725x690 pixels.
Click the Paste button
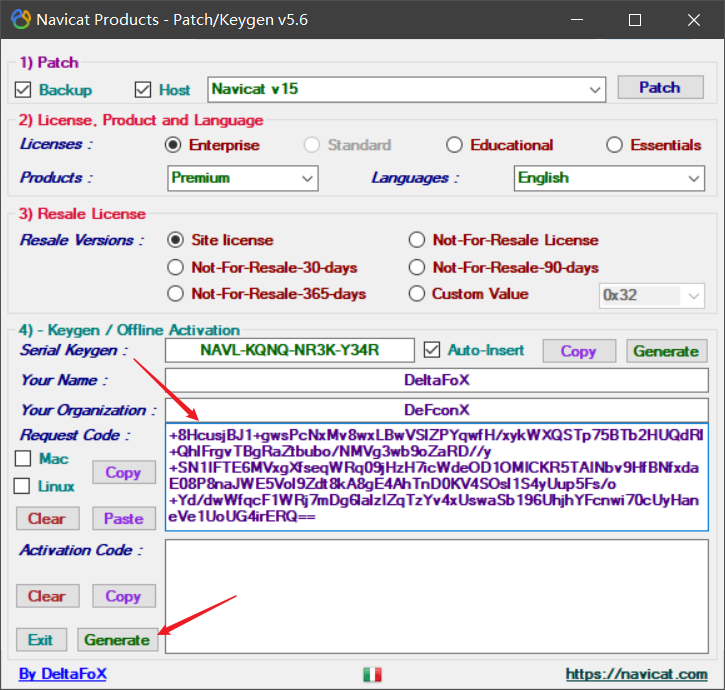123,518
